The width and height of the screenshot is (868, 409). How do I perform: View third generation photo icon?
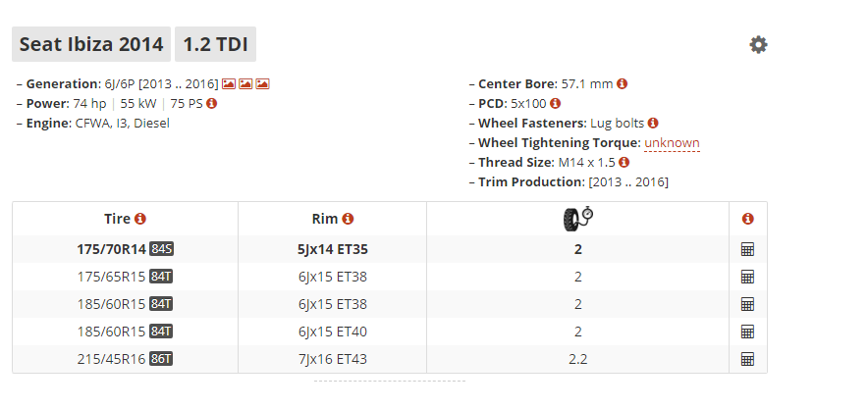[262, 84]
